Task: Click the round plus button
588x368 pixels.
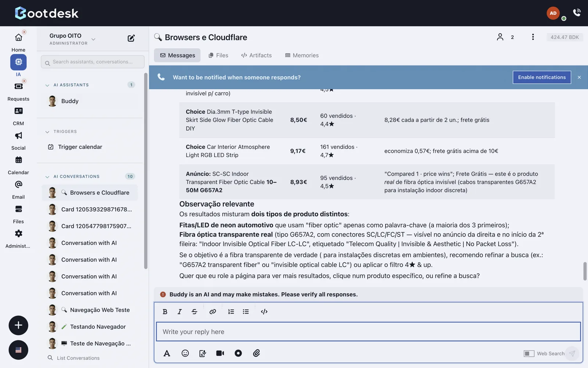Action: [18, 325]
